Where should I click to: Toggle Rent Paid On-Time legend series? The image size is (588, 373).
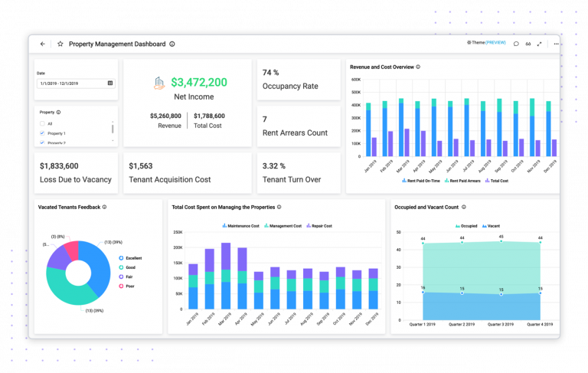[421, 181]
